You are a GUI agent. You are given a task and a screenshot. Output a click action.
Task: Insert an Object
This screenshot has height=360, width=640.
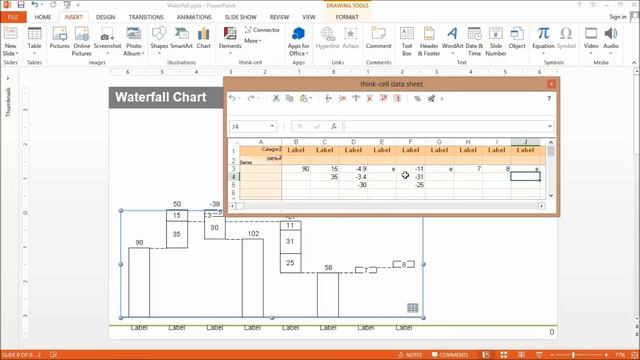point(517,38)
